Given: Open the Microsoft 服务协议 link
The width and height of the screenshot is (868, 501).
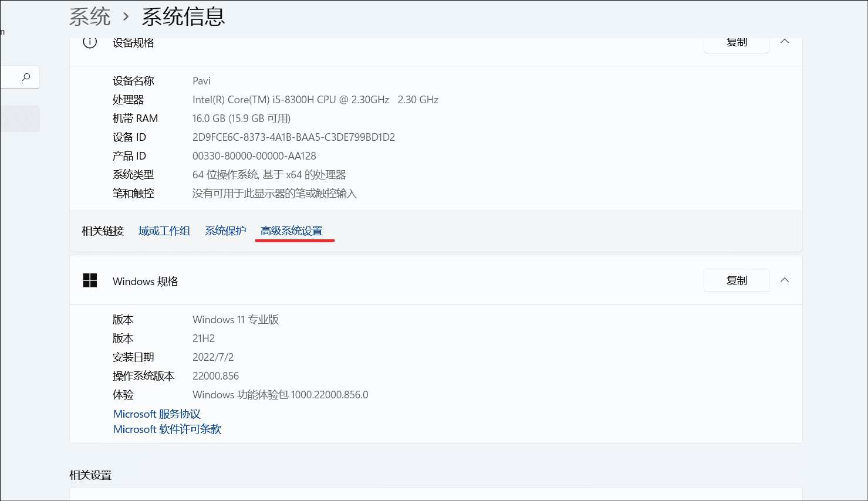Looking at the screenshot, I should point(157,414).
